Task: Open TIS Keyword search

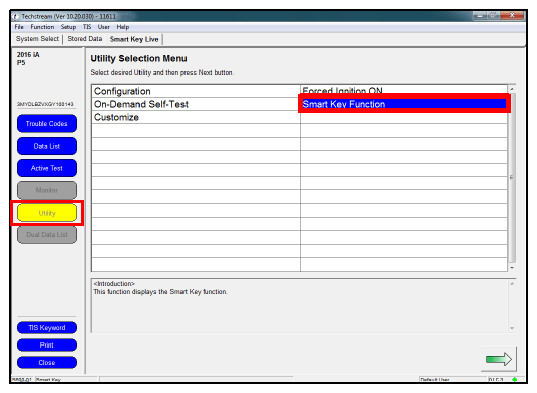Action: pyautogui.click(x=47, y=328)
